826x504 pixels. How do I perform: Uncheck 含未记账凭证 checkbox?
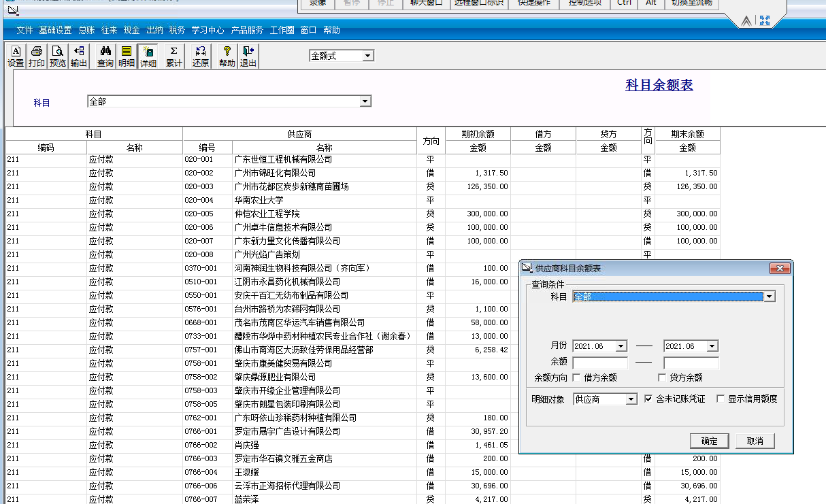click(648, 399)
